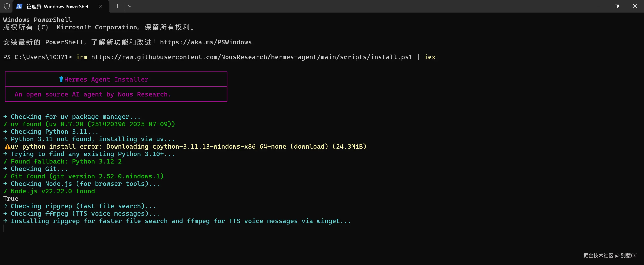Minimize the terminal window
The height and width of the screenshot is (265, 644).
coord(598,6)
